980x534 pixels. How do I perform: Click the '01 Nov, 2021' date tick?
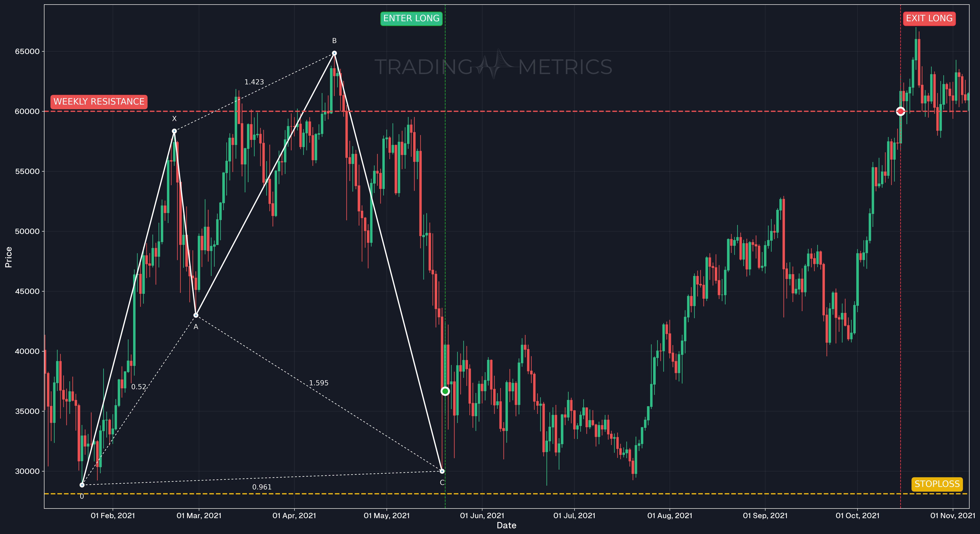[x=953, y=516]
